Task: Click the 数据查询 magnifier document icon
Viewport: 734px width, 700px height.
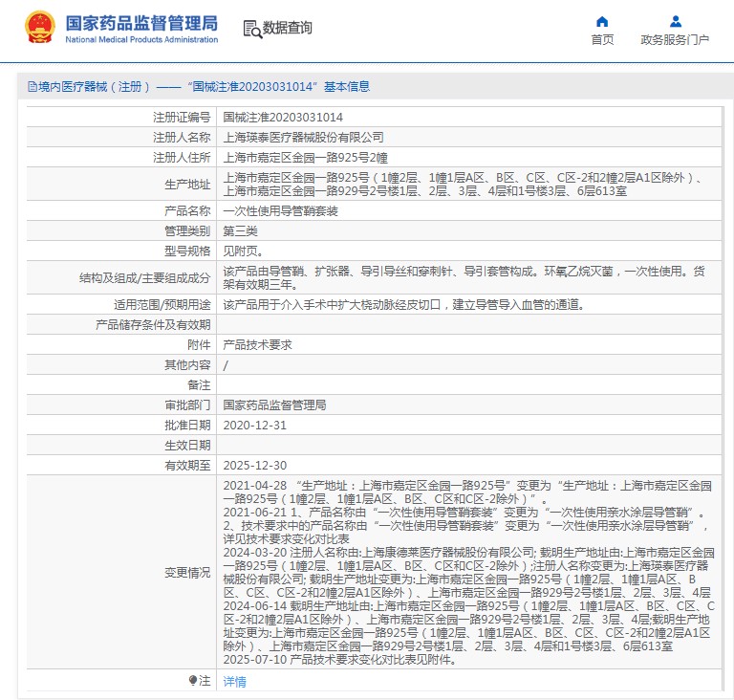Action: point(252,29)
